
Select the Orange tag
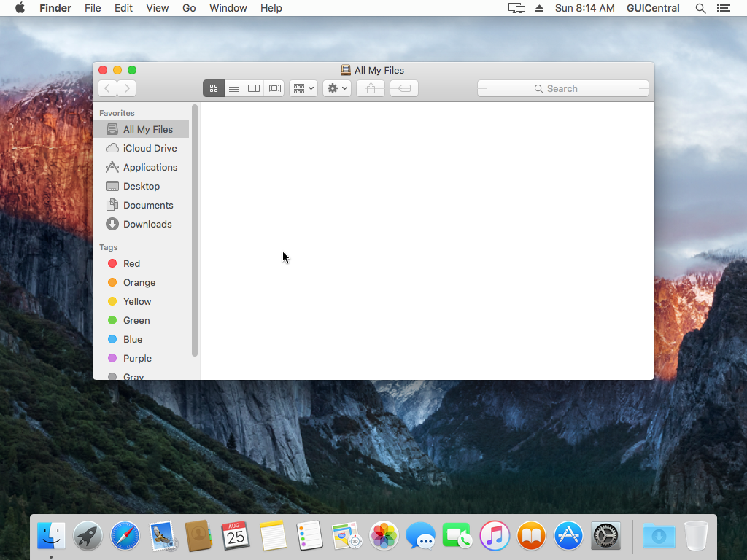(141, 282)
